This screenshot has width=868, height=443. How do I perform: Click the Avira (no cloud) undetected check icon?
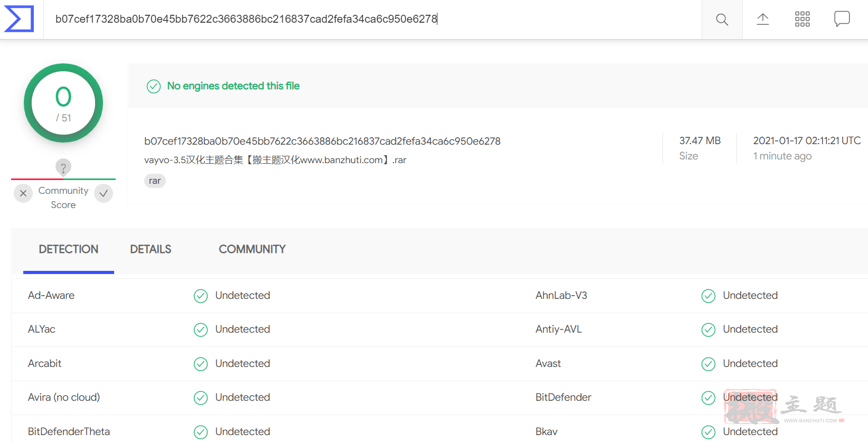coord(201,398)
